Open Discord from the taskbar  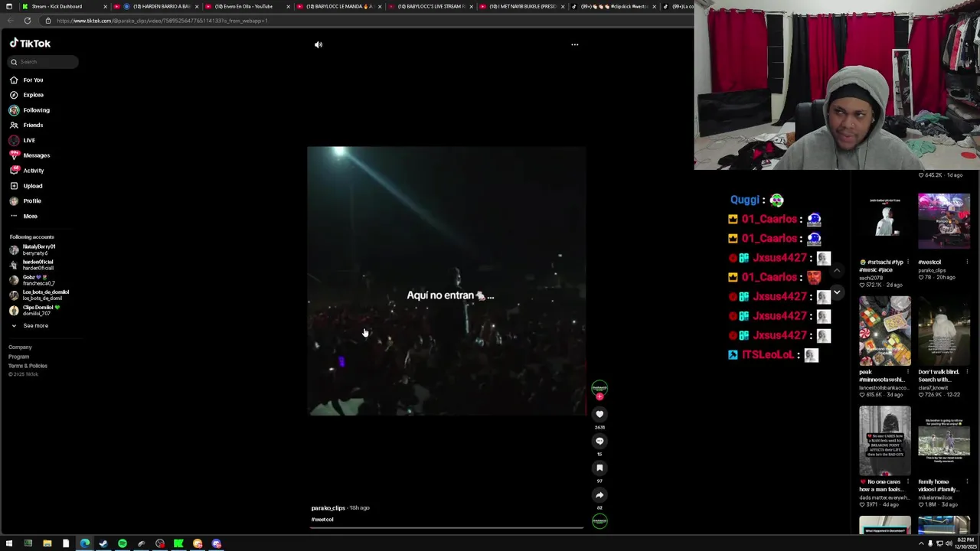(216, 544)
